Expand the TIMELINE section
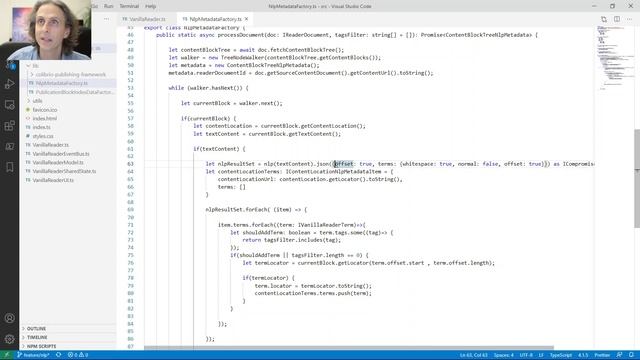 pyautogui.click(x=37, y=338)
